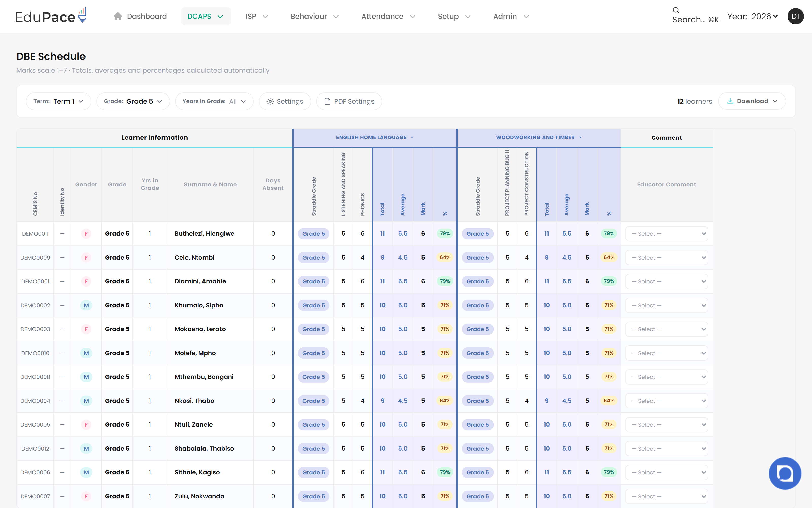This screenshot has width=812, height=508.
Task: Click the Dashboard home icon
Action: pos(117,16)
